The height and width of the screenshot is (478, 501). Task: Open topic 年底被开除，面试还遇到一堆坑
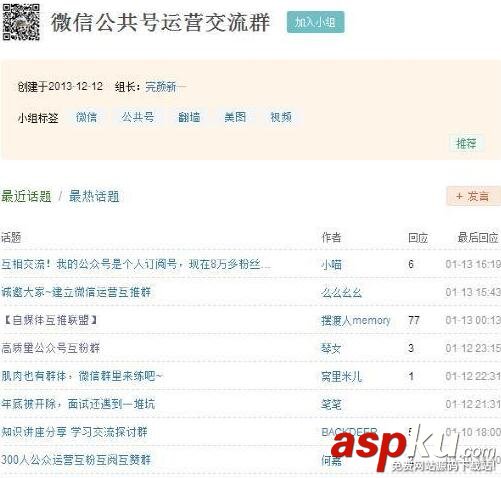tap(78, 404)
